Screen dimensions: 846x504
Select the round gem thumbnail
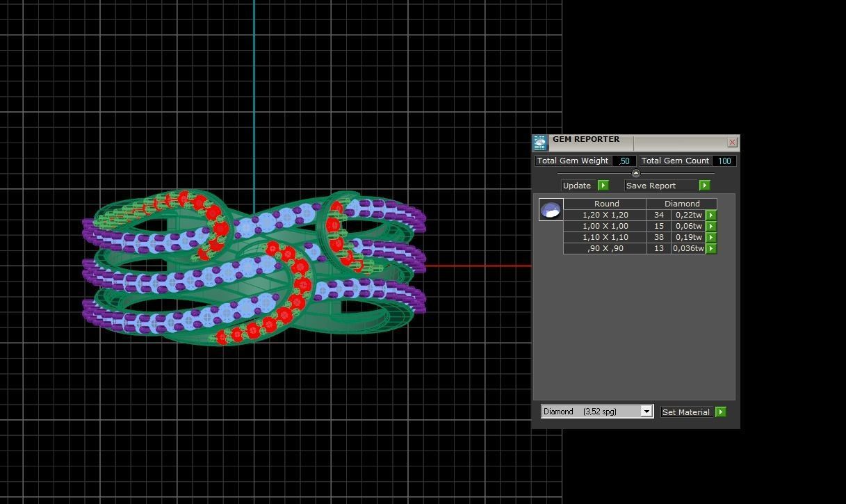tap(551, 209)
